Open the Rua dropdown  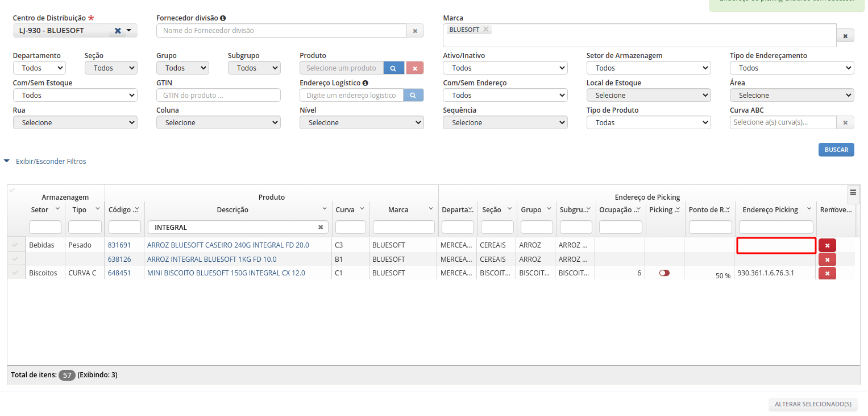[x=75, y=123]
